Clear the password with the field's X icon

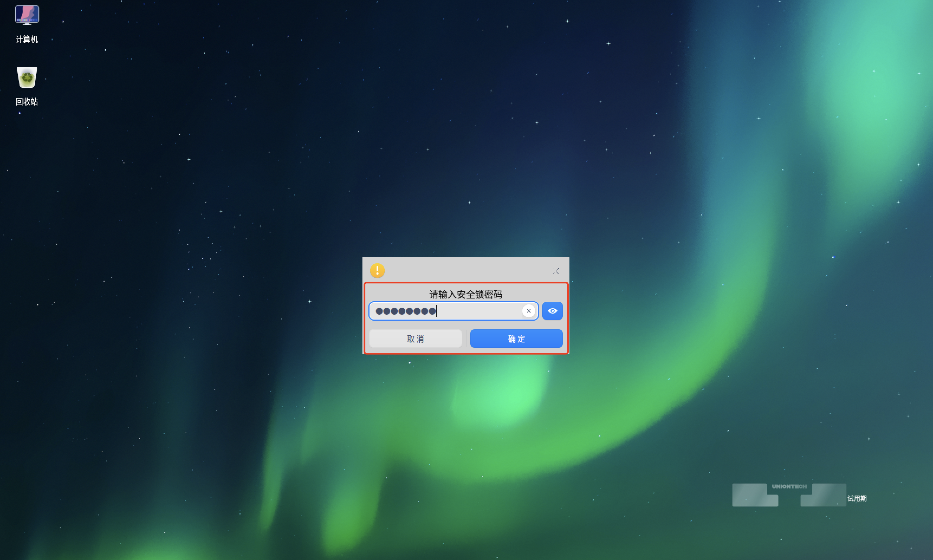(528, 311)
